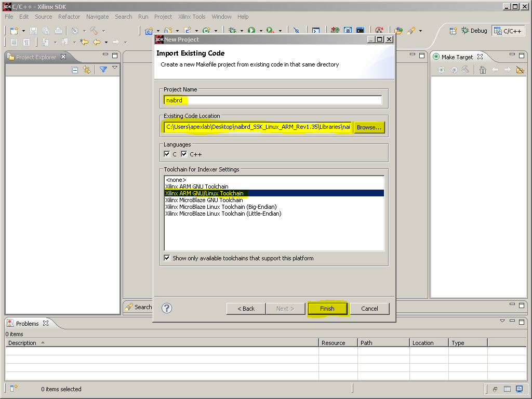The image size is (532, 399).
Task: Click the Collapse All icon in Project Explorer
Action: click(75, 70)
